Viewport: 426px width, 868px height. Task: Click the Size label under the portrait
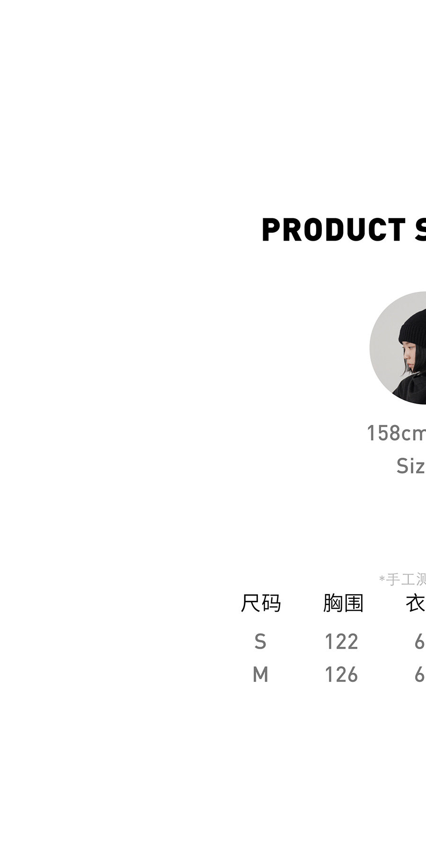coord(411,466)
